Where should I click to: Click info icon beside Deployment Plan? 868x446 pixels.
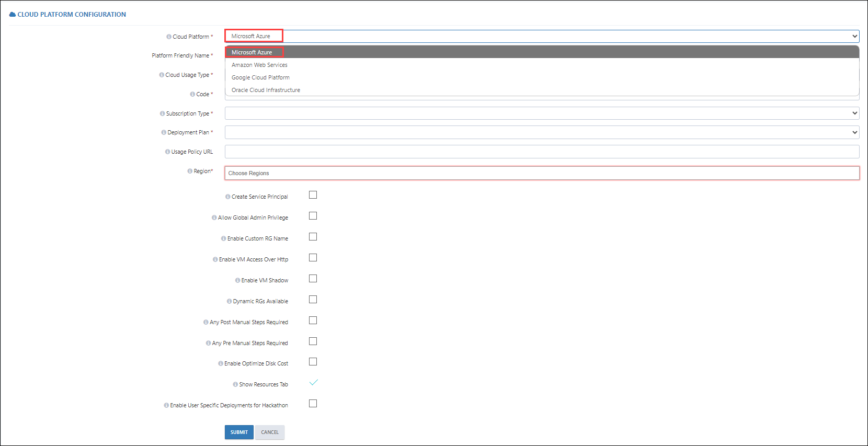pyautogui.click(x=164, y=132)
